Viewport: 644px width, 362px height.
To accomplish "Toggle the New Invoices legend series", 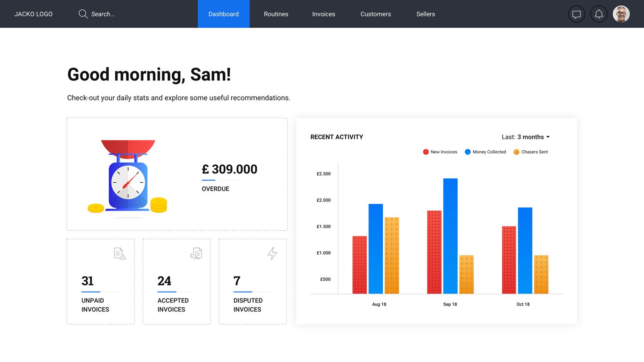I will [440, 152].
